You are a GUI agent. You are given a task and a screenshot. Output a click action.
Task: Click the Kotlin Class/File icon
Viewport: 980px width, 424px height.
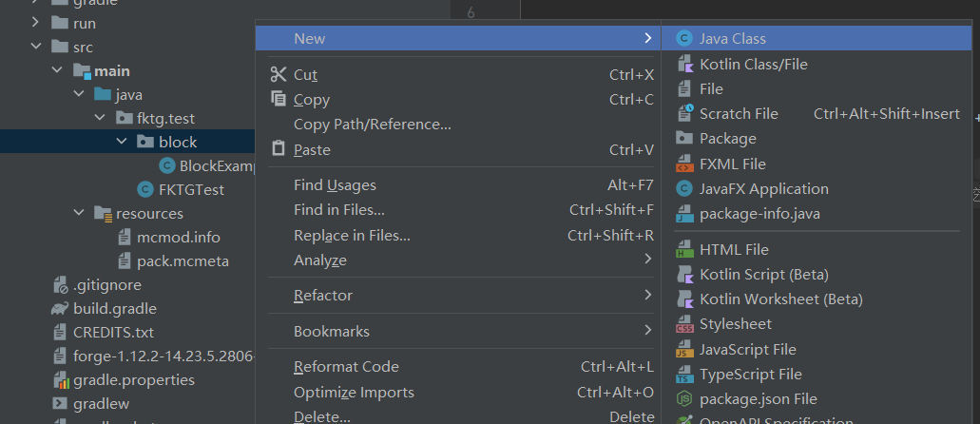coord(683,64)
